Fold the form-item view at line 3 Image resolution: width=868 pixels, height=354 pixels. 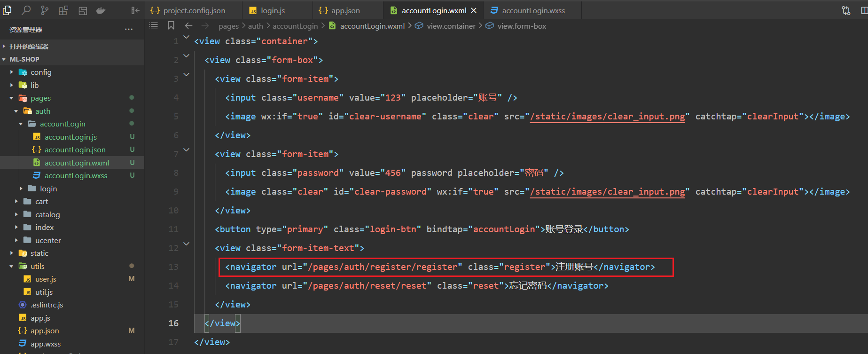point(187,74)
